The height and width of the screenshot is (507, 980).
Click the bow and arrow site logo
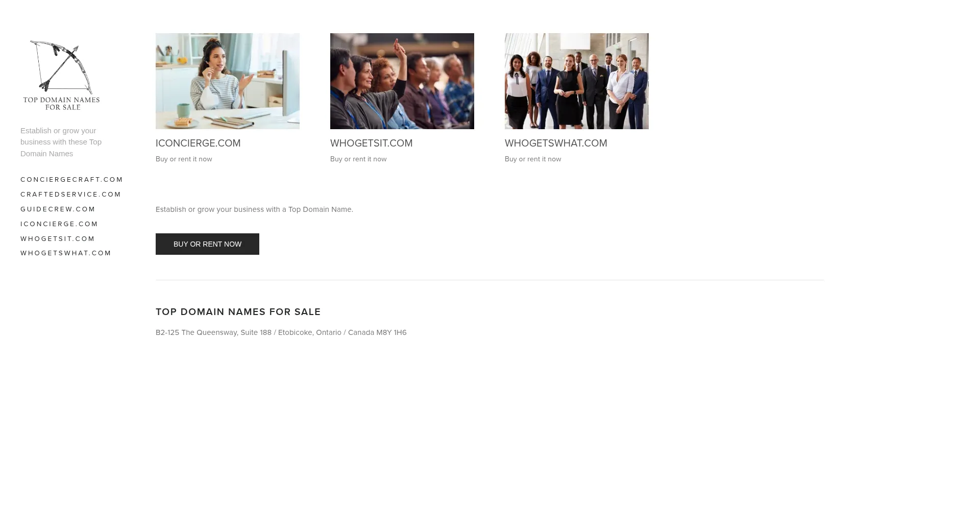(61, 75)
